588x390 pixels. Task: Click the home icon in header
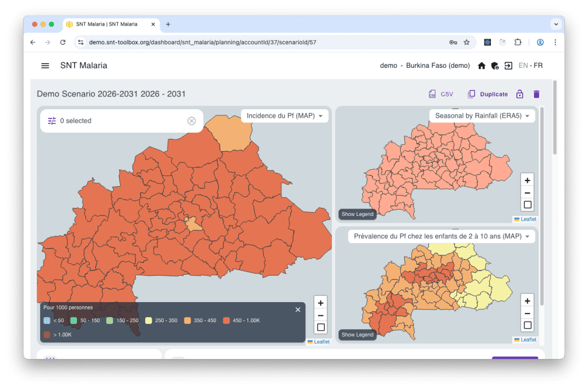click(482, 65)
